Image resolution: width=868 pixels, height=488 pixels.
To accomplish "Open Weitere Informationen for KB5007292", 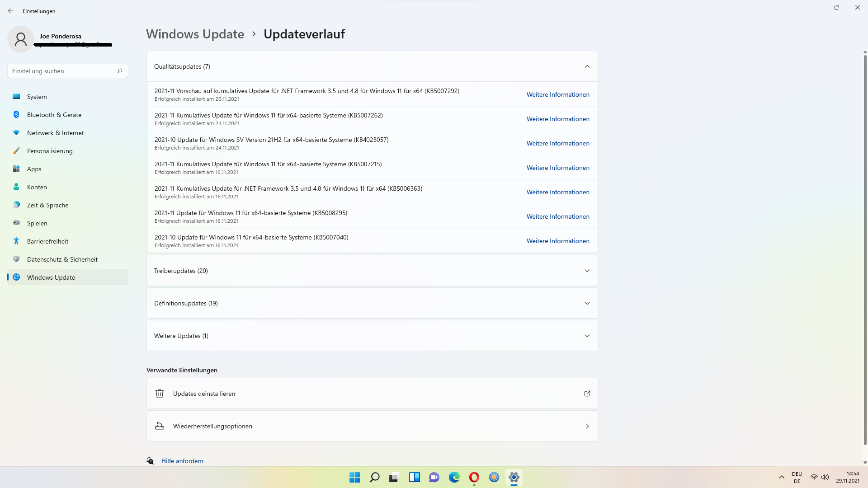I will 557,94.
